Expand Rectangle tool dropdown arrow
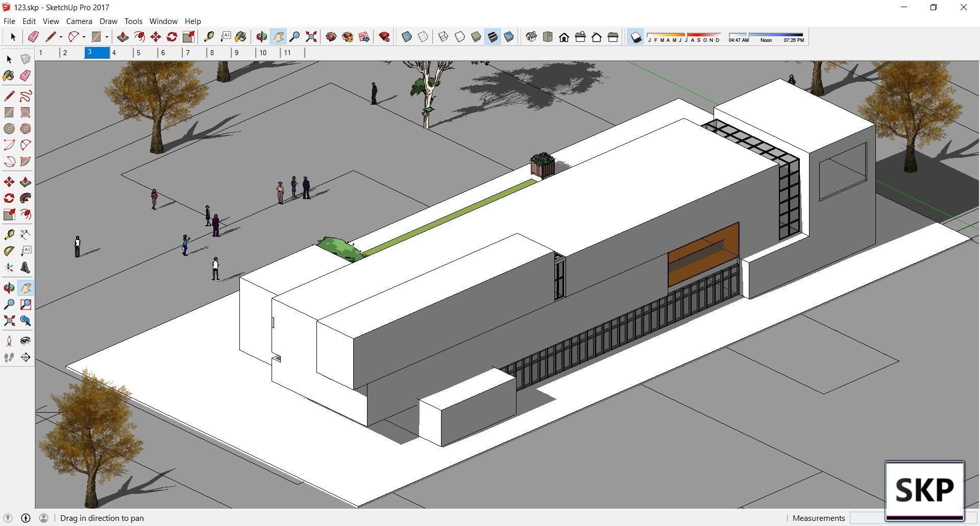The image size is (980, 526). tap(107, 37)
